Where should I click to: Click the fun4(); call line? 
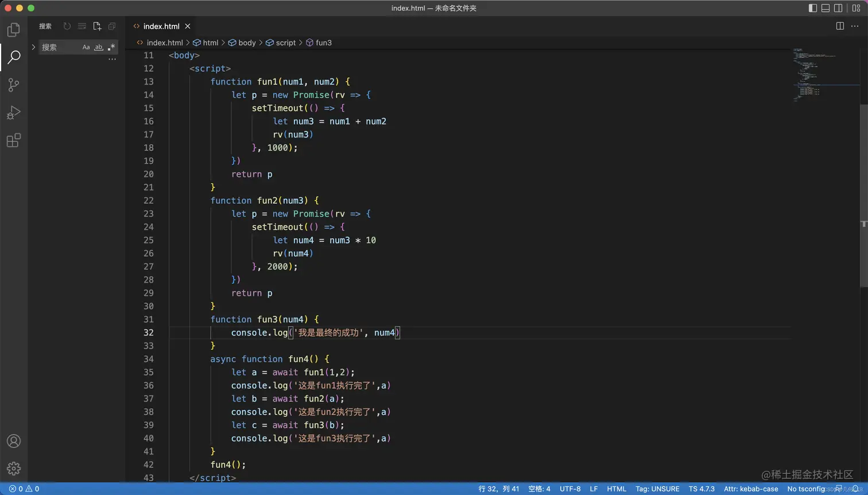[228, 465]
